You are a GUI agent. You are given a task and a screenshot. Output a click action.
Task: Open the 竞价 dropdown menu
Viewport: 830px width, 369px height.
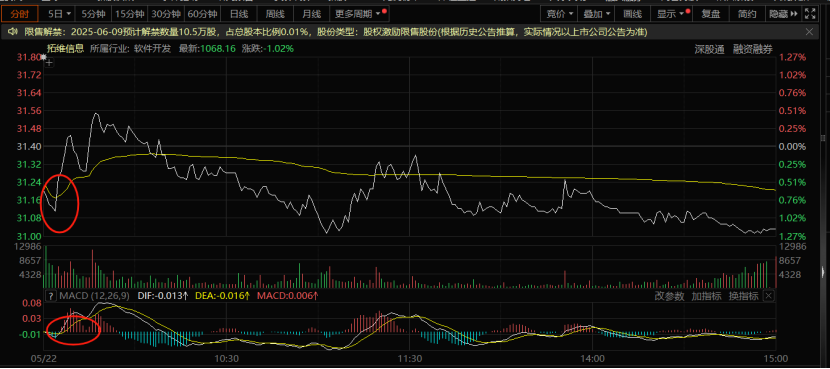tap(560, 14)
